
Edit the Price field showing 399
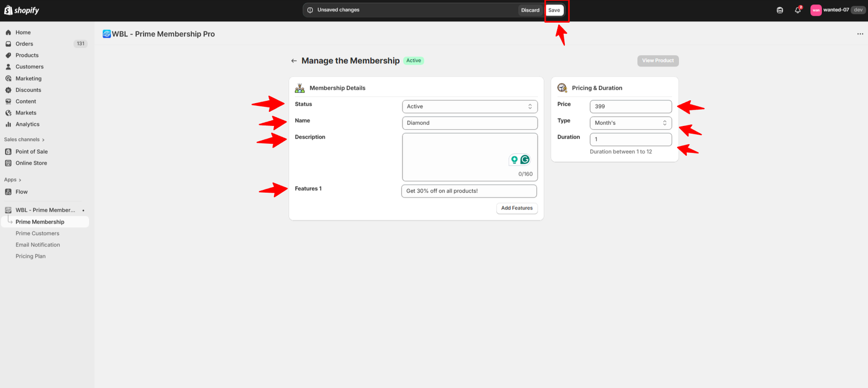click(x=631, y=106)
